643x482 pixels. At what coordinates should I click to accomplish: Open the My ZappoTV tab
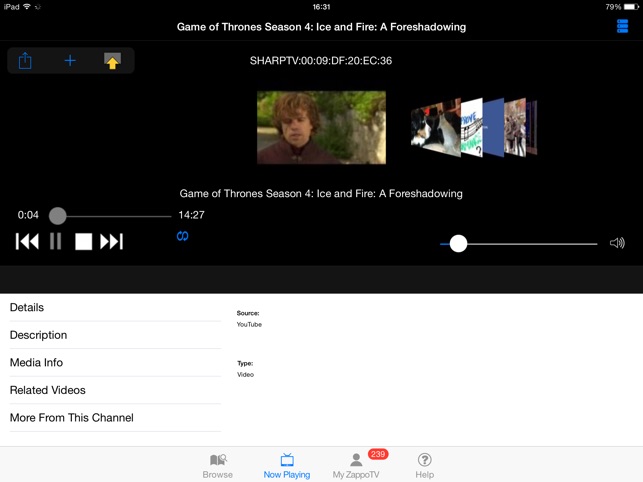[x=356, y=466]
